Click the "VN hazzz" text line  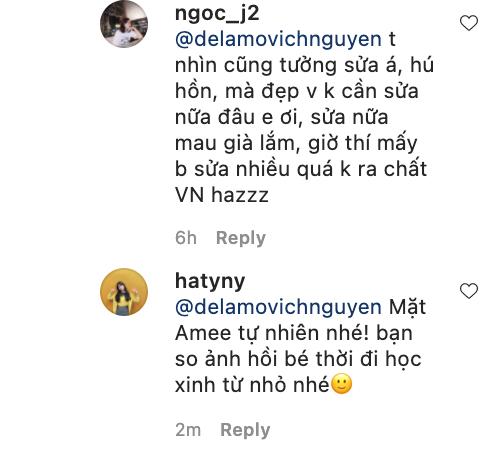222,195
